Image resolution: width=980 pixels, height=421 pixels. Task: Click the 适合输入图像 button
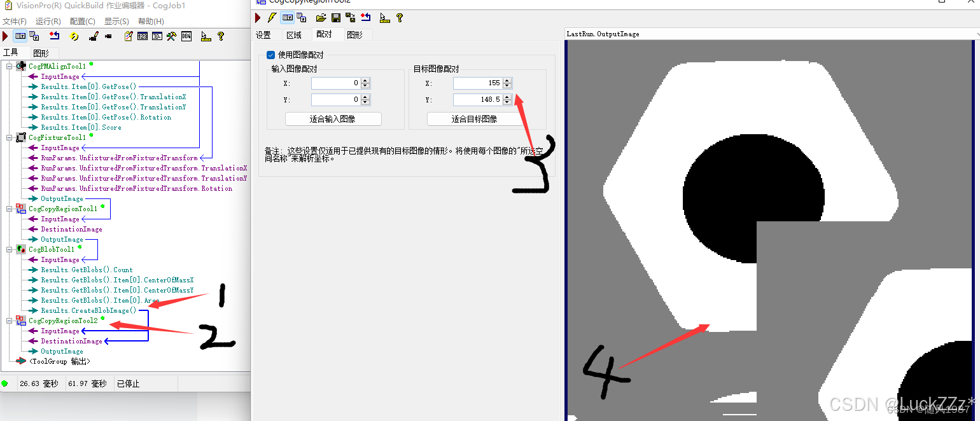tap(333, 119)
